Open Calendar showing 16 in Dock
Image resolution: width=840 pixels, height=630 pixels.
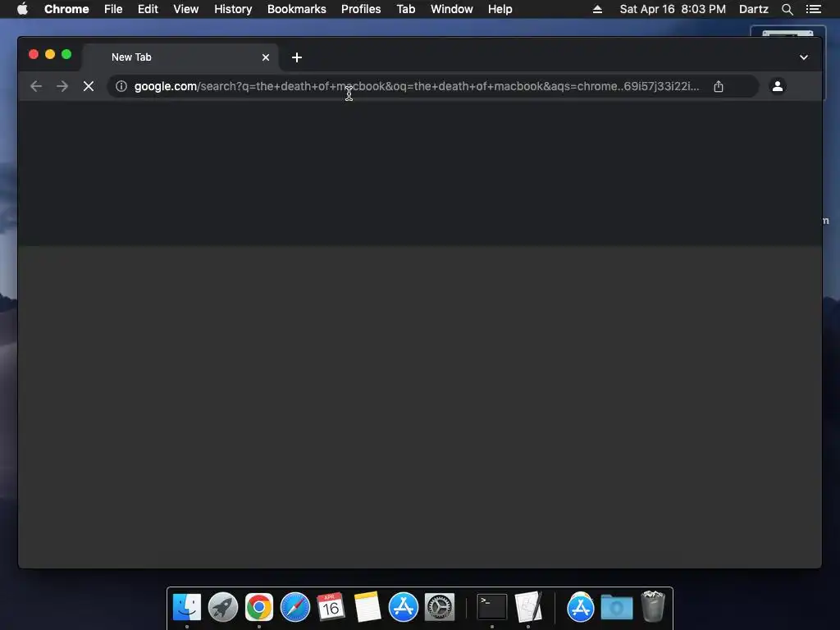331,607
